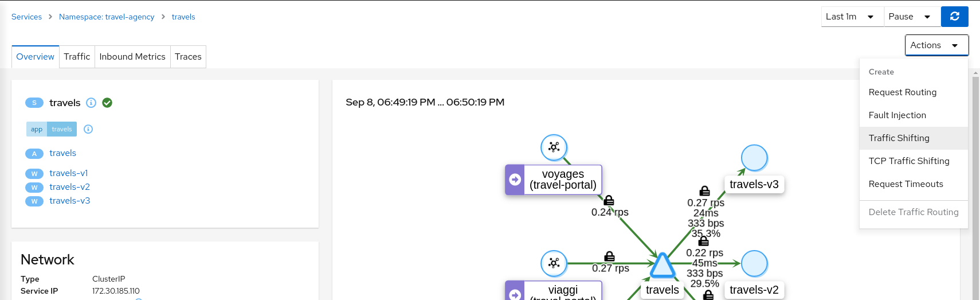Go to Namespace: travel-agency breadcrumb

click(x=107, y=17)
